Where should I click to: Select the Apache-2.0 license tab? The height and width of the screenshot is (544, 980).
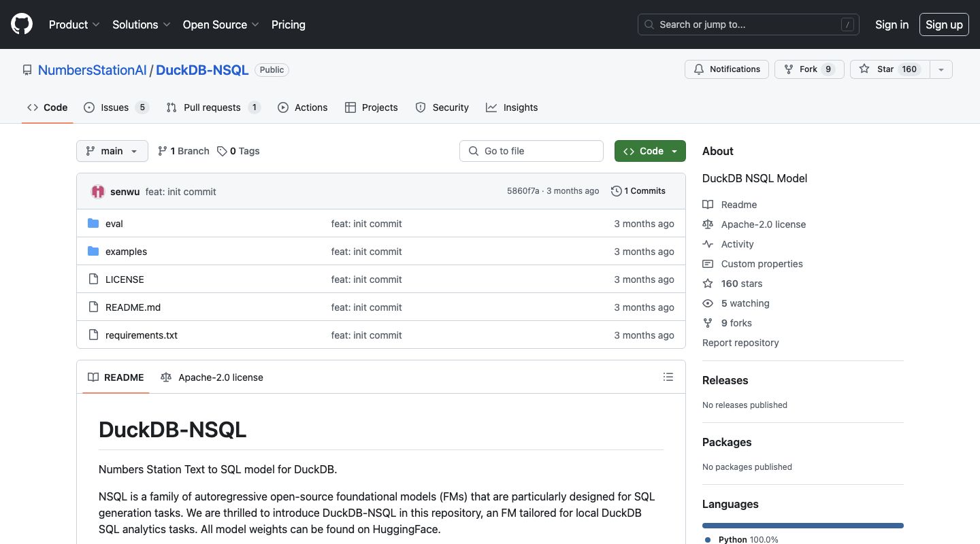click(x=212, y=377)
